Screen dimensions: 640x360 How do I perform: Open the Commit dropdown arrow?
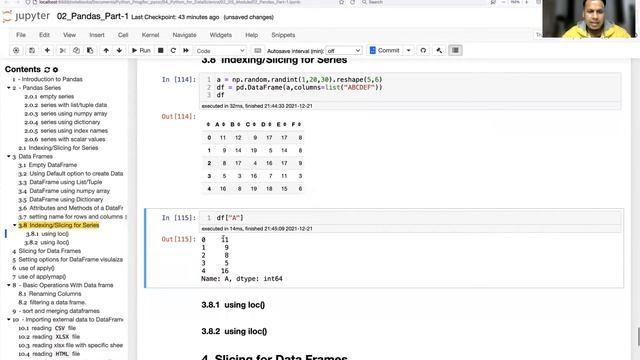coord(408,51)
